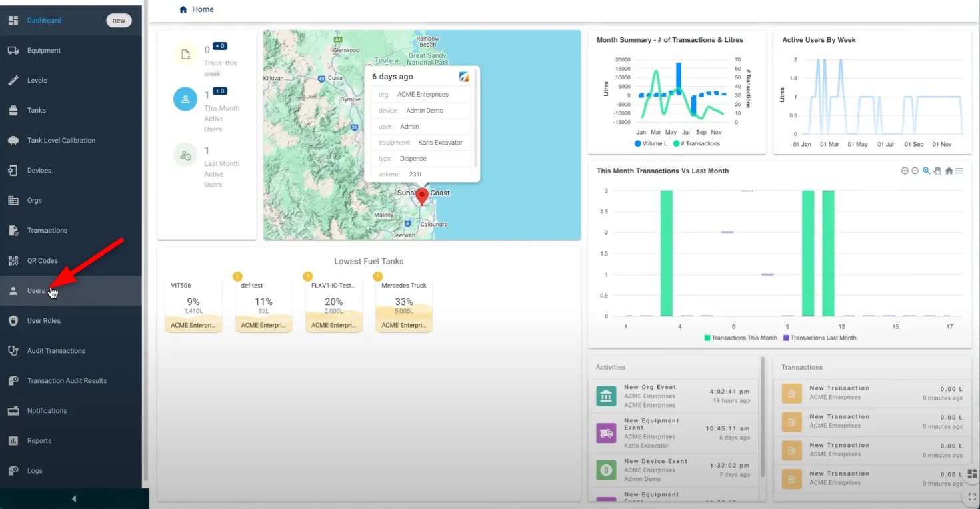
Task: Open the Logs menu item
Action: (71, 471)
